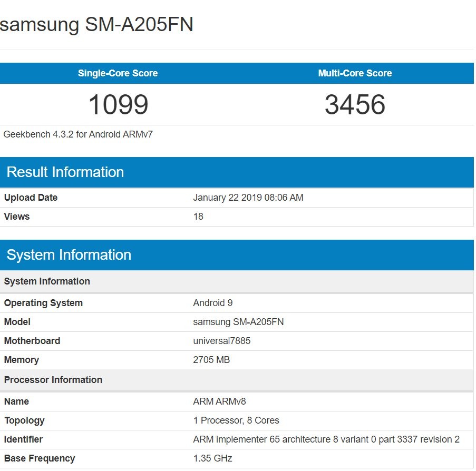The image size is (476, 471).
Task: Click the universal7885 motherboard value
Action: (222, 341)
